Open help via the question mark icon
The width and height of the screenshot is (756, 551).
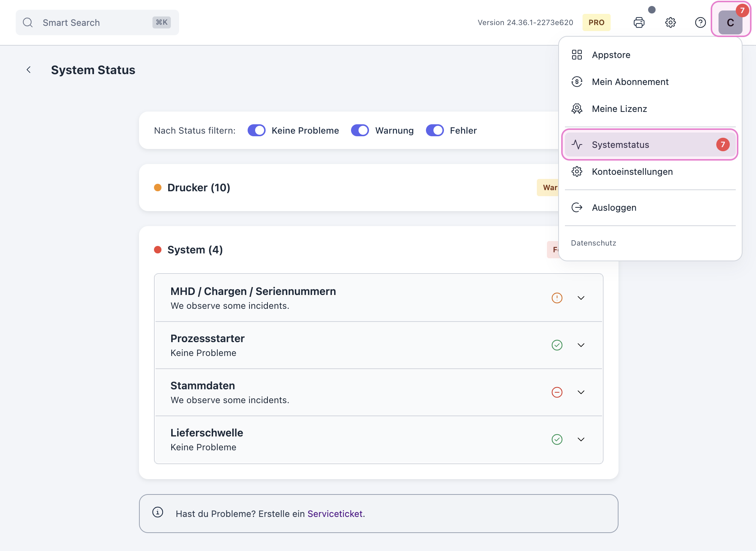(x=700, y=22)
